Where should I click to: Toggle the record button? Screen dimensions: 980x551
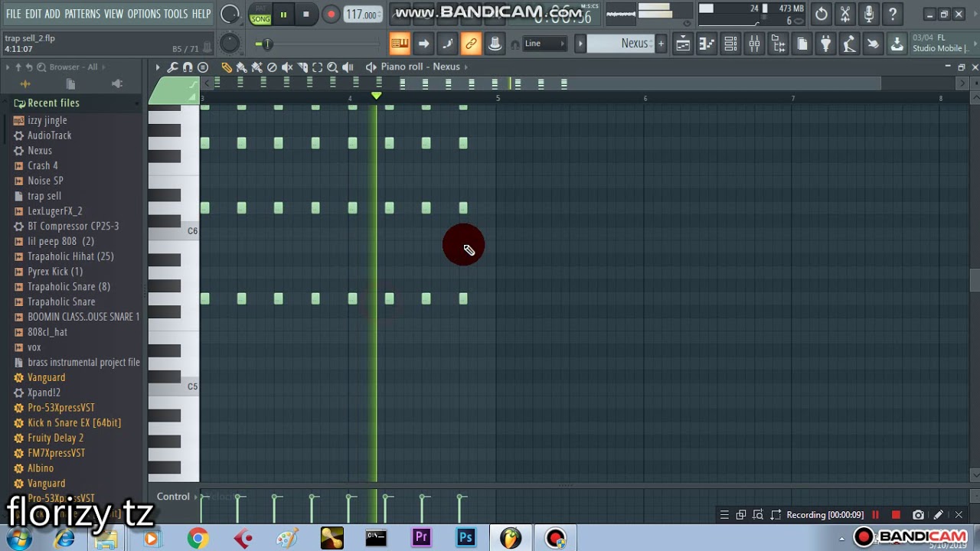pos(331,15)
